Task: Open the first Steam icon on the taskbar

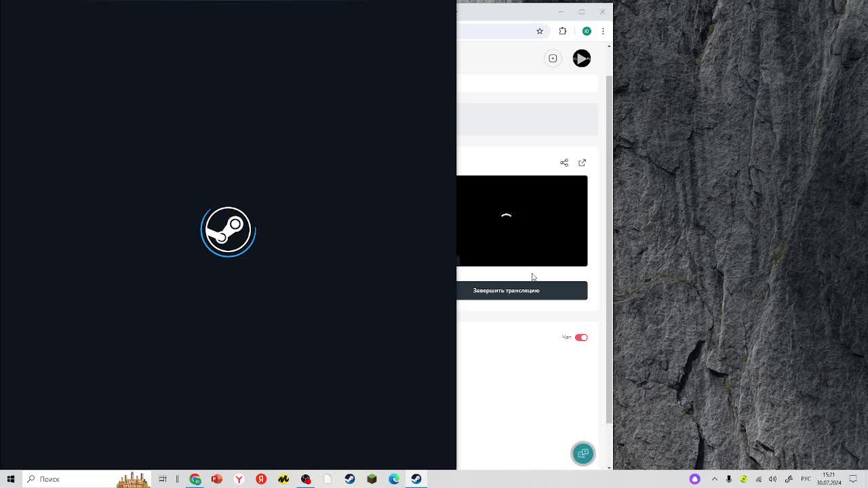Action: (x=350, y=479)
